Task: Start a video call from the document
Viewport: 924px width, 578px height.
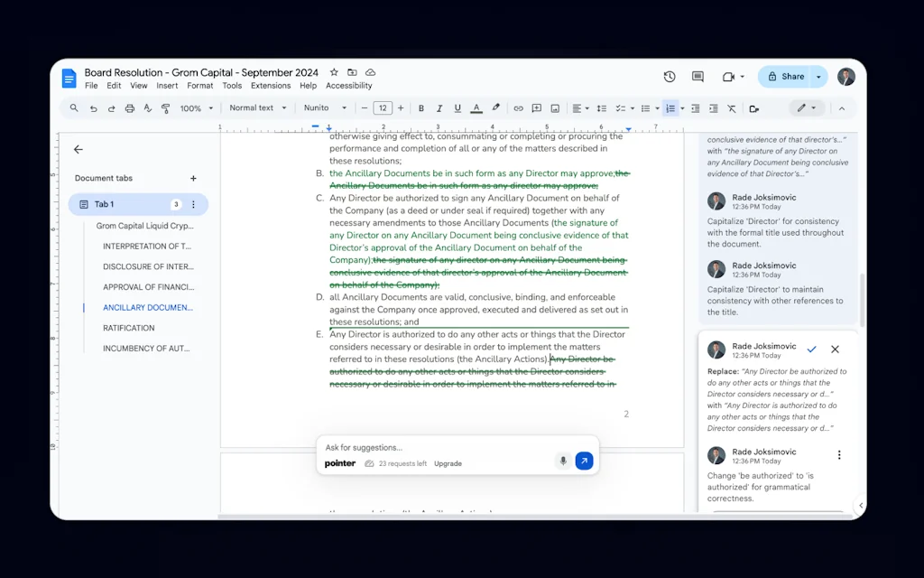Action: click(x=727, y=77)
